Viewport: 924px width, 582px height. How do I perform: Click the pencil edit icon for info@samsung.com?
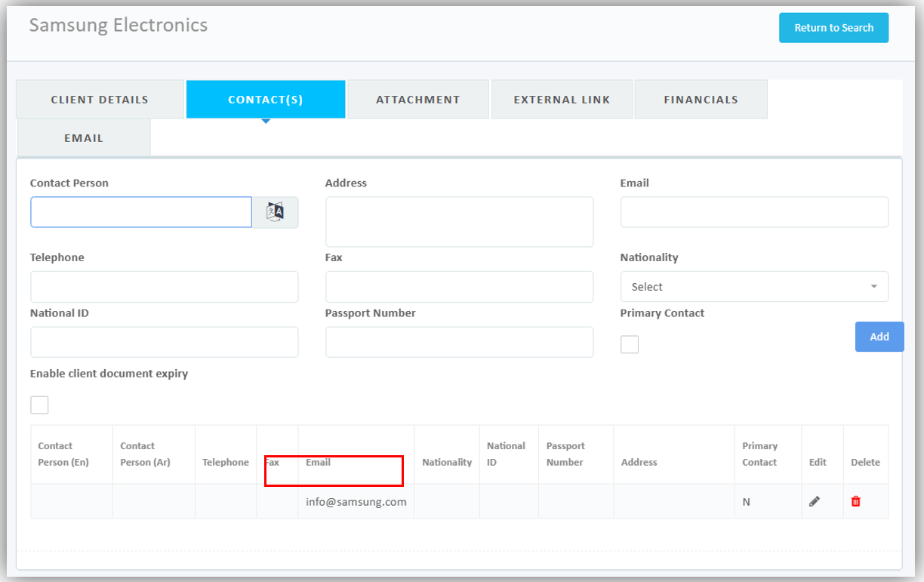pos(815,501)
